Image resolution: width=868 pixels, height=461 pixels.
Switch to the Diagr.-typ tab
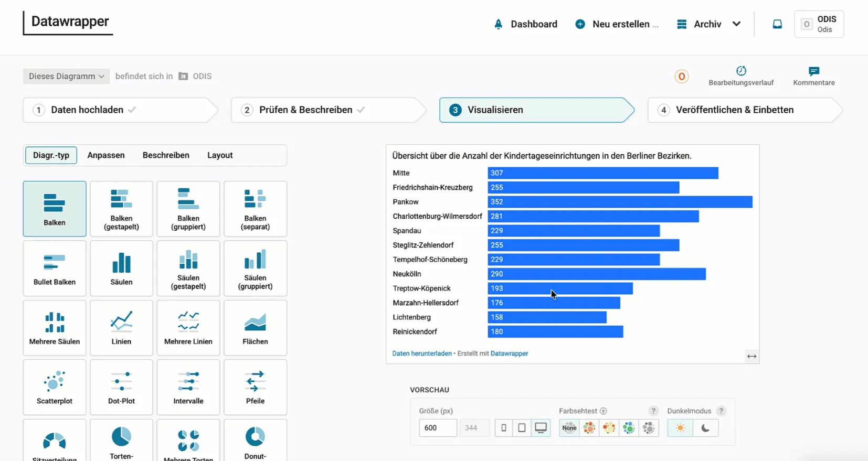pyautogui.click(x=51, y=155)
